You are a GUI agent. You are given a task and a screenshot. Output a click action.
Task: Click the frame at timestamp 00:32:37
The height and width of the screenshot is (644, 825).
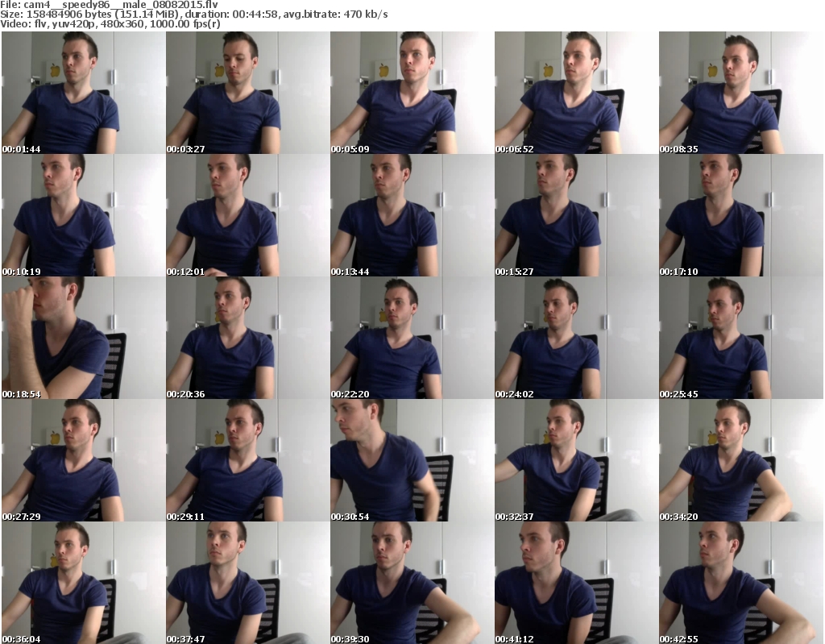[x=576, y=460]
